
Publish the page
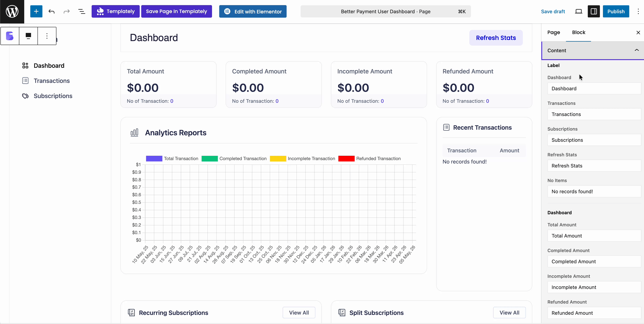pyautogui.click(x=616, y=12)
